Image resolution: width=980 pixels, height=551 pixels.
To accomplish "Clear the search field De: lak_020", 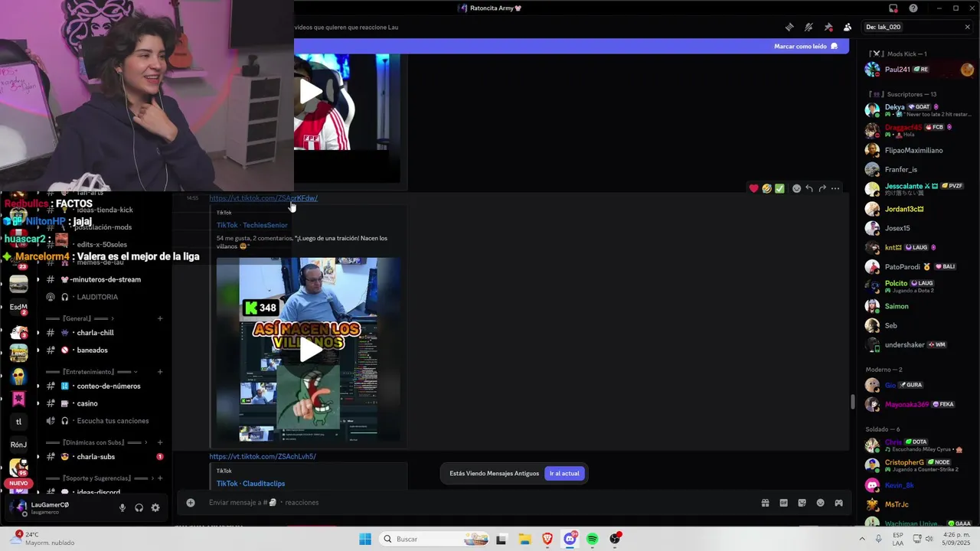I will [967, 27].
